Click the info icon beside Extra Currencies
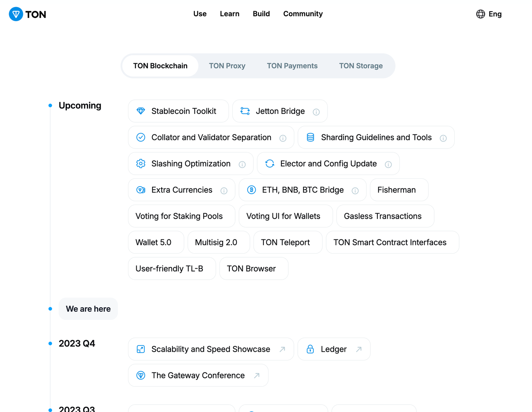532x412 pixels. (224, 191)
